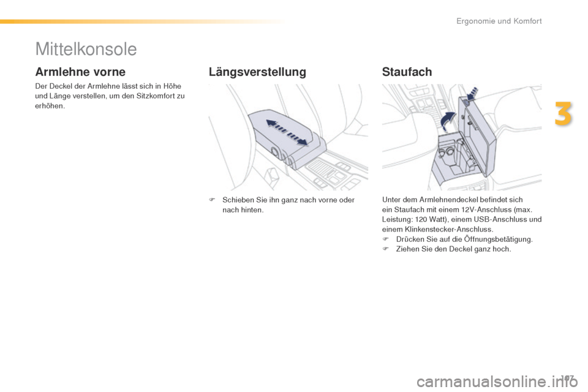588x392 pixels.
Task: Select "Ziehen Sie den Deckel ganz hoch."
Action: tap(453, 249)
